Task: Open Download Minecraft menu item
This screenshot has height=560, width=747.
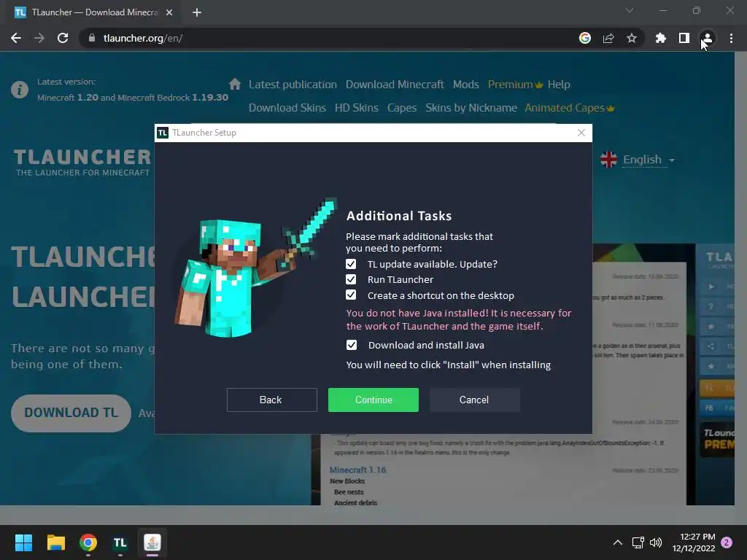Action: 395,85
